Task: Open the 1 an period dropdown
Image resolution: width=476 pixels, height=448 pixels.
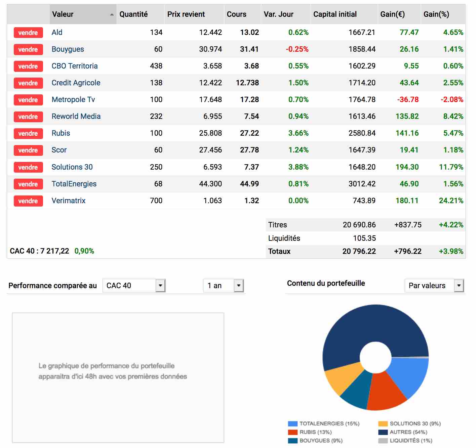Action: point(223,285)
